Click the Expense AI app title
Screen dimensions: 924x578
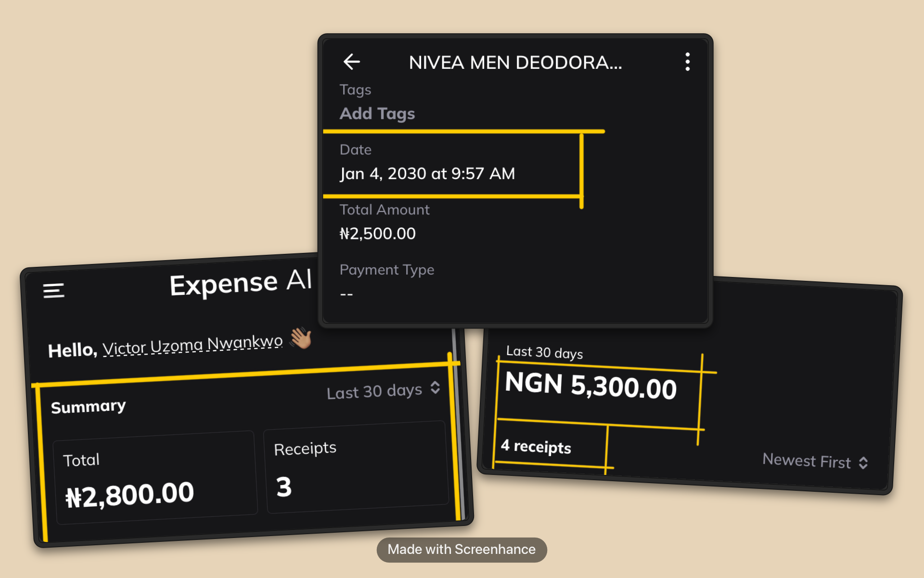241,283
